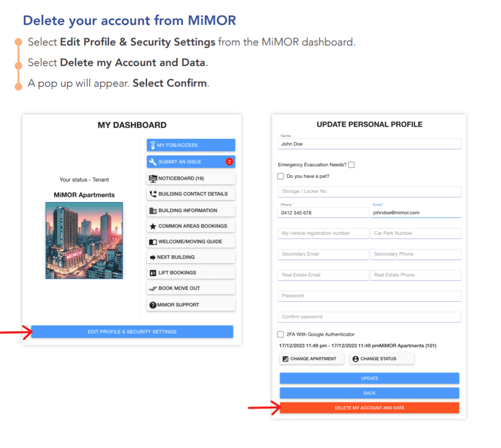Click the star icon for Common Areas Bookings

153,226
